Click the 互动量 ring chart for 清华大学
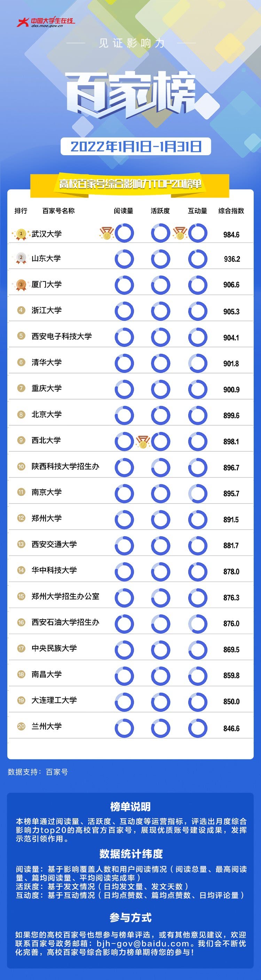Screen dimensions: 261x980 [x=198, y=363]
